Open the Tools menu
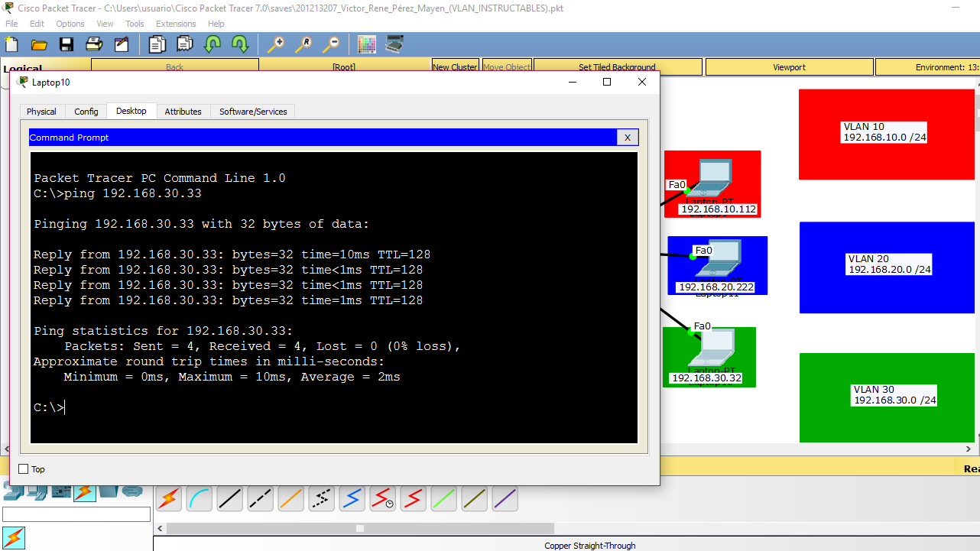This screenshot has height=551, width=980. pyautogui.click(x=135, y=24)
